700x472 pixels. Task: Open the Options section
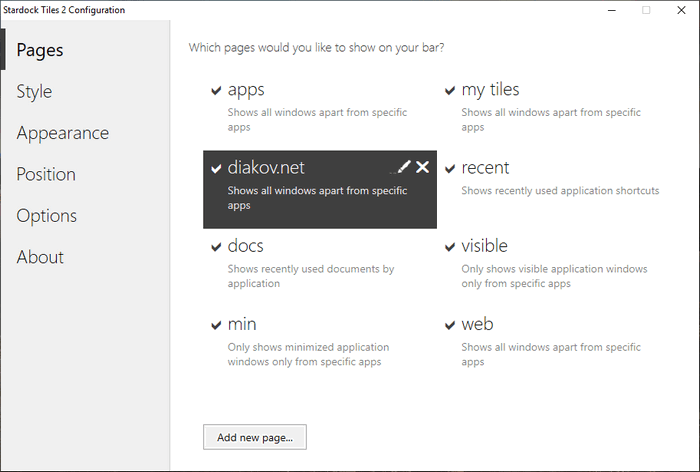(x=46, y=216)
